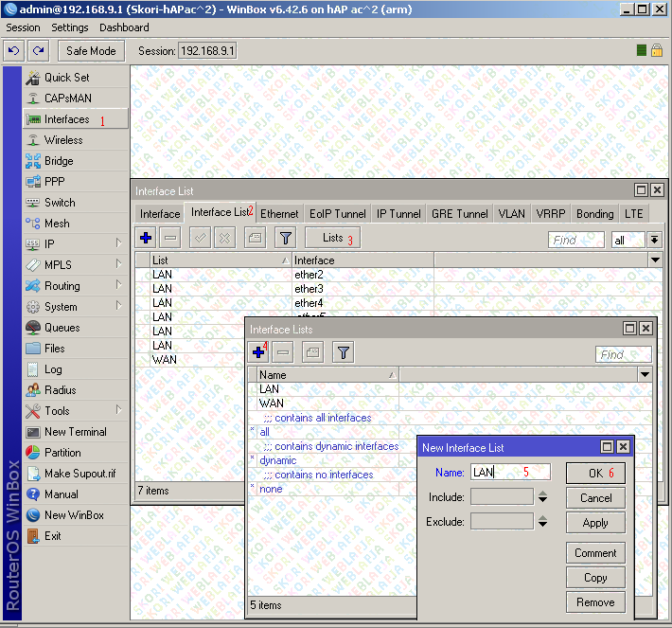Open New Terminal in the sidebar
The height and width of the screenshot is (628, 672).
(x=75, y=432)
